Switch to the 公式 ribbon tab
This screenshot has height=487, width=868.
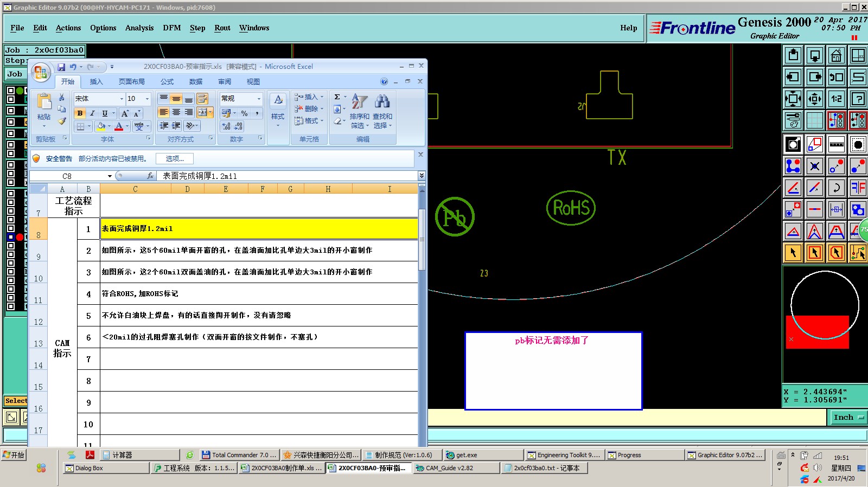coord(167,82)
